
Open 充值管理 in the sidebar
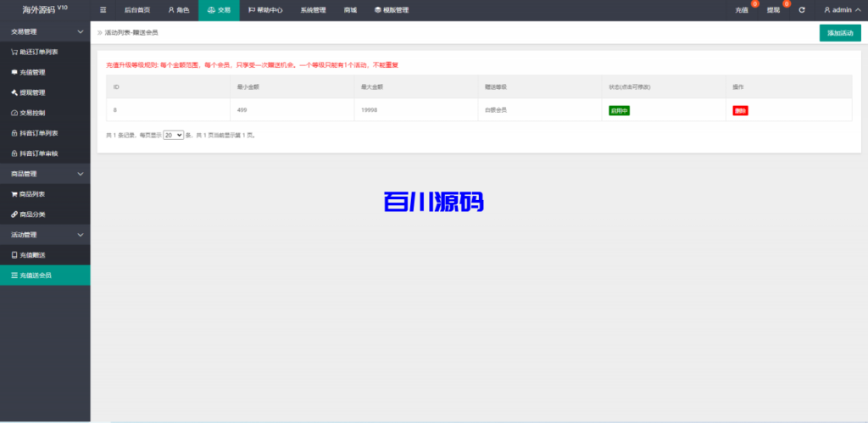[x=45, y=73]
